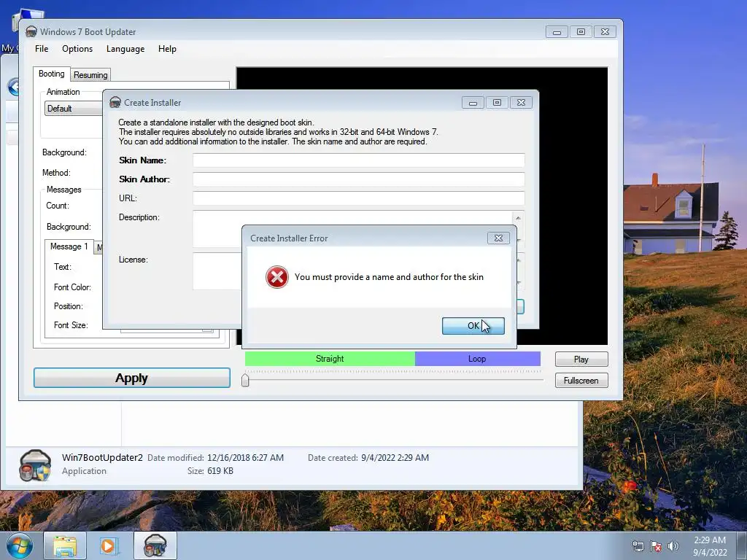Click the Windows 7 Boot Updater title icon
Image resolution: width=747 pixels, height=560 pixels.
coord(31,32)
